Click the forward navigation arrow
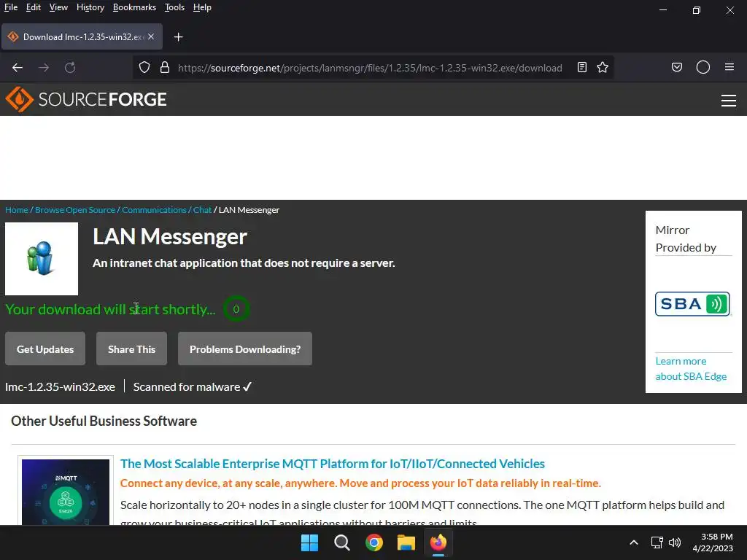Viewport: 747px width, 560px height. click(x=44, y=68)
